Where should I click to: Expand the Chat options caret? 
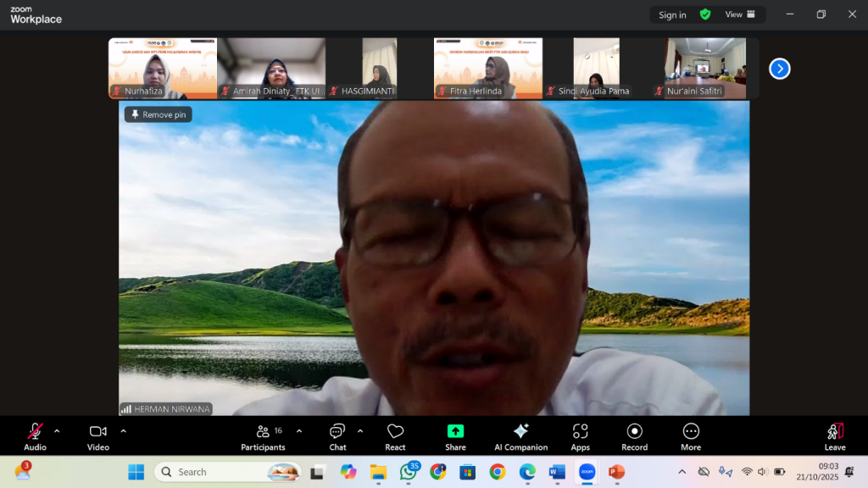click(360, 430)
